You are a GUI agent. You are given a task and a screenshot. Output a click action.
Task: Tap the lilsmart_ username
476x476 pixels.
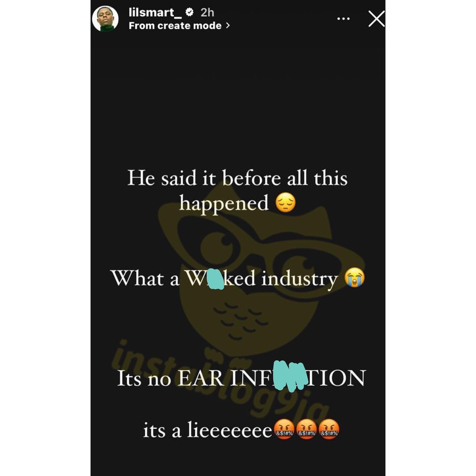(155, 12)
